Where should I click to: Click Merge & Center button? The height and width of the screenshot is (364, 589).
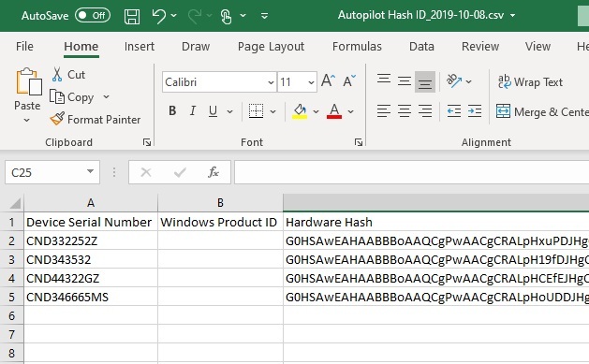click(x=542, y=111)
